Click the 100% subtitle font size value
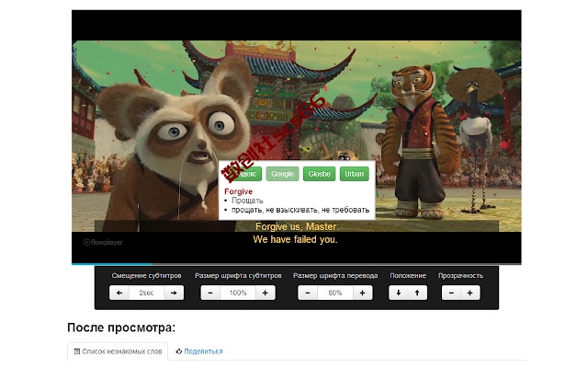 pyautogui.click(x=238, y=293)
